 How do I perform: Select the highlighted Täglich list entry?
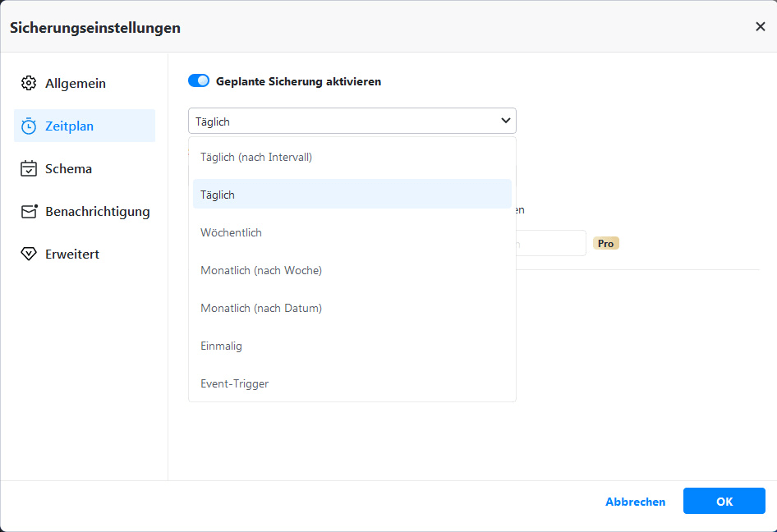(x=218, y=195)
